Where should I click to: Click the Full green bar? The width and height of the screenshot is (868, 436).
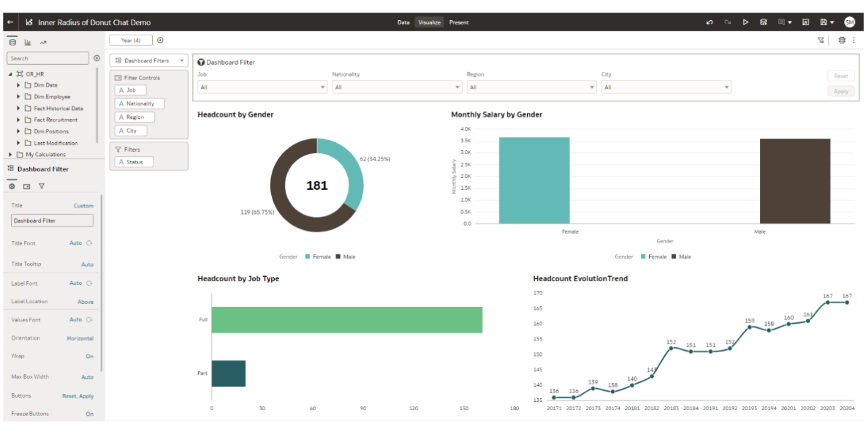click(x=347, y=320)
